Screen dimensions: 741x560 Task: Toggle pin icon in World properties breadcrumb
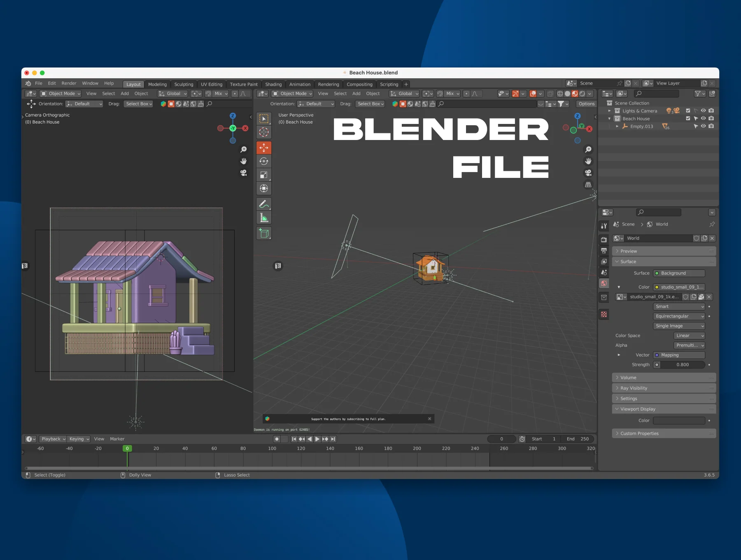(712, 224)
